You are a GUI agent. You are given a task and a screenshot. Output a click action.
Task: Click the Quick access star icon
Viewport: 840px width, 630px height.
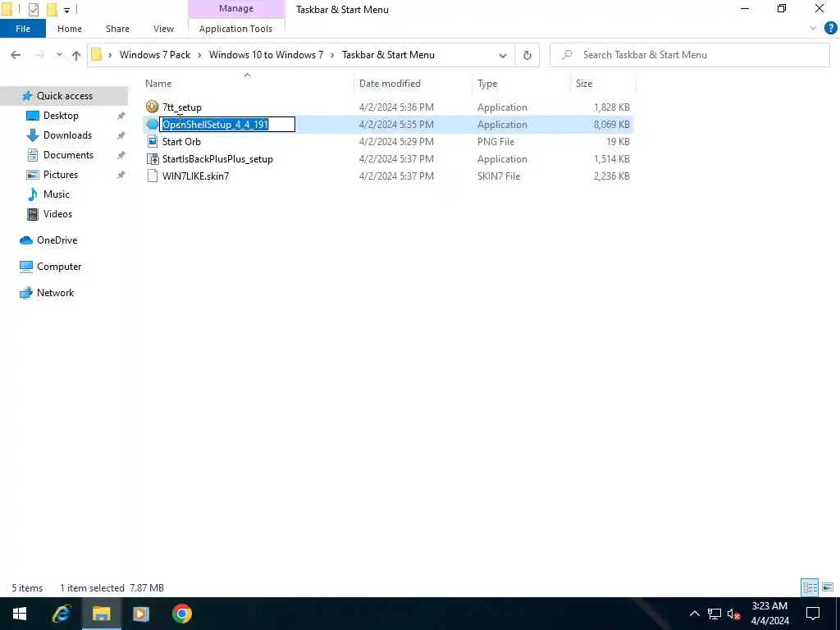click(27, 96)
